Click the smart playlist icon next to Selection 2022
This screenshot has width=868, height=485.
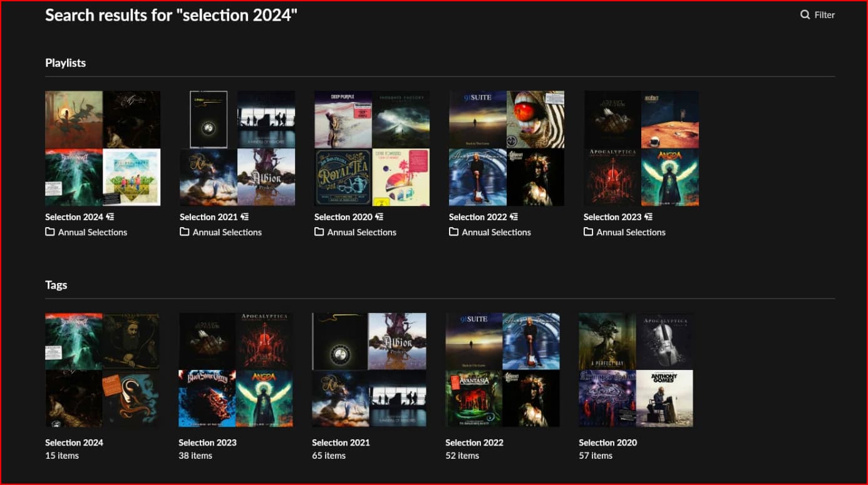tap(514, 217)
